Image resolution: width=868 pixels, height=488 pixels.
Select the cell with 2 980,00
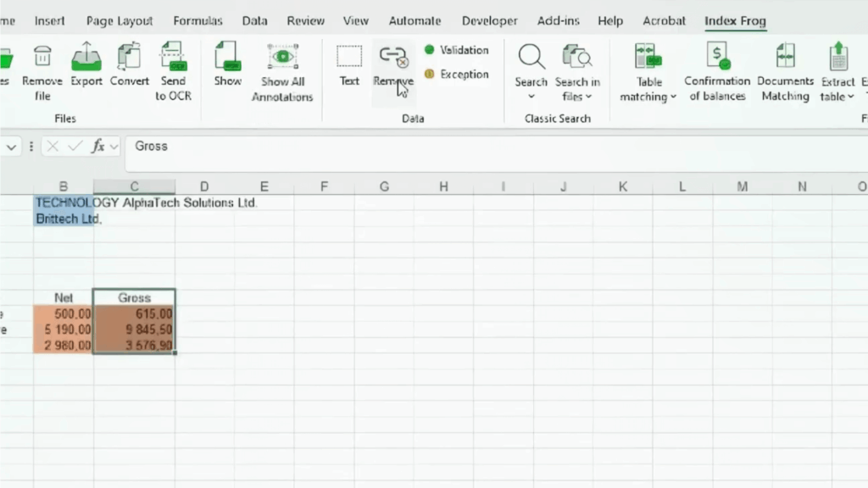(63, 346)
